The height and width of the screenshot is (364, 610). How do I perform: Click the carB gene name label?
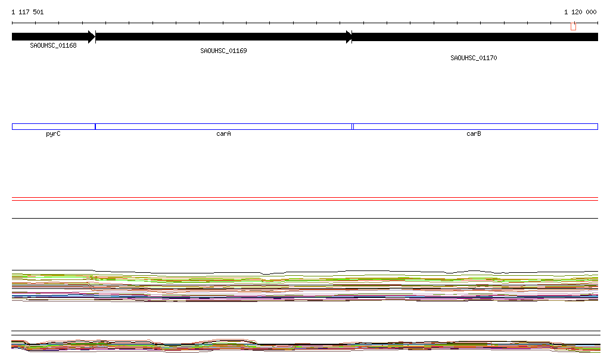(474, 134)
